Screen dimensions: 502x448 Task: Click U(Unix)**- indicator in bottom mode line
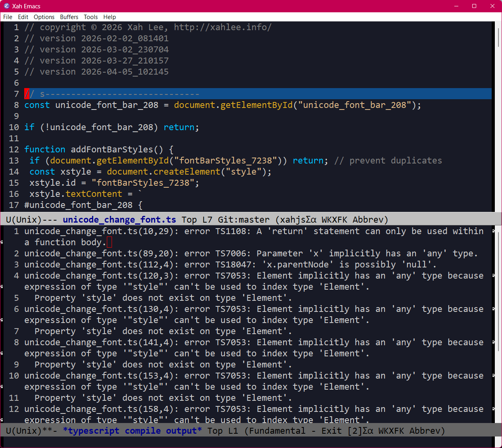click(31, 431)
